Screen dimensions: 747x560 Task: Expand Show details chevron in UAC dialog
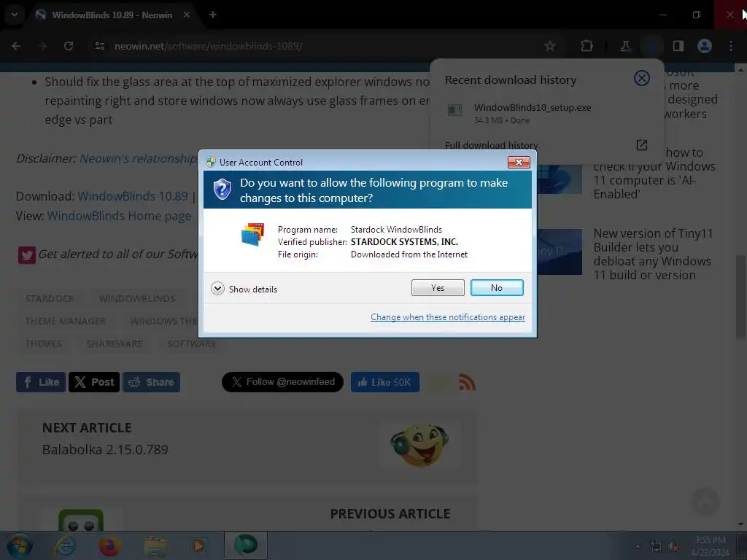pyautogui.click(x=217, y=289)
